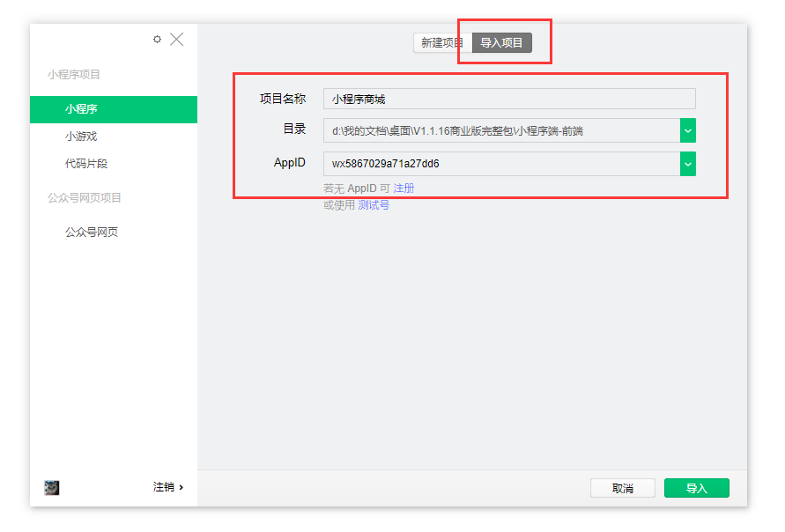785x532 pixels.
Task: Open settings via the gear icon
Action: click(x=157, y=40)
